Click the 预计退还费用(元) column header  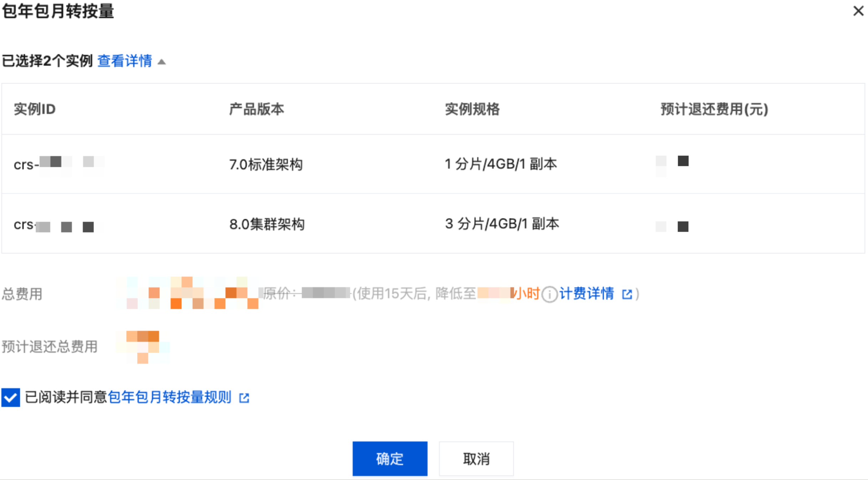click(x=714, y=109)
